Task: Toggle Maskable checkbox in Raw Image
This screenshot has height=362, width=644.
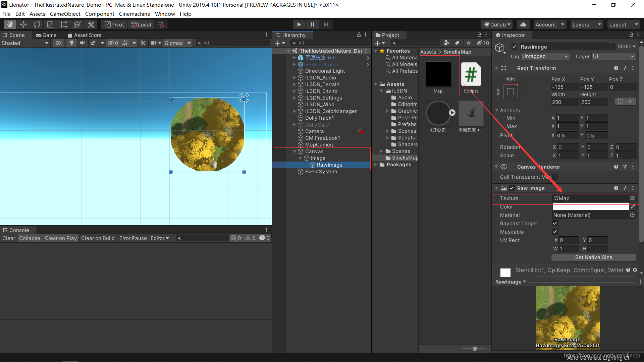Action: point(555,232)
